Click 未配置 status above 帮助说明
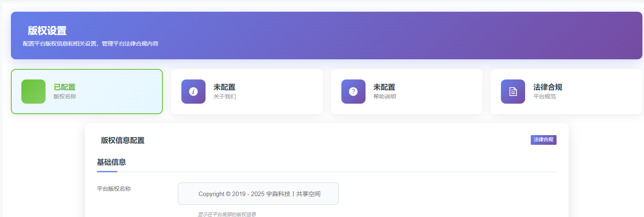Image resolution: width=644 pixels, height=217 pixels. pyautogui.click(x=384, y=87)
